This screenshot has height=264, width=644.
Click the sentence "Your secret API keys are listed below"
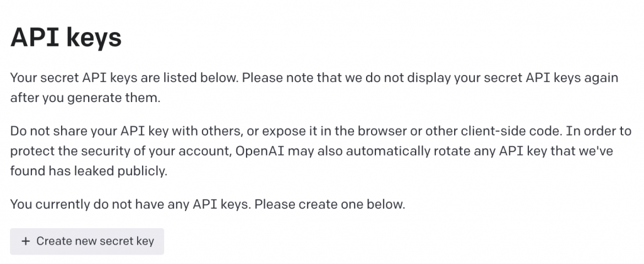[124, 78]
